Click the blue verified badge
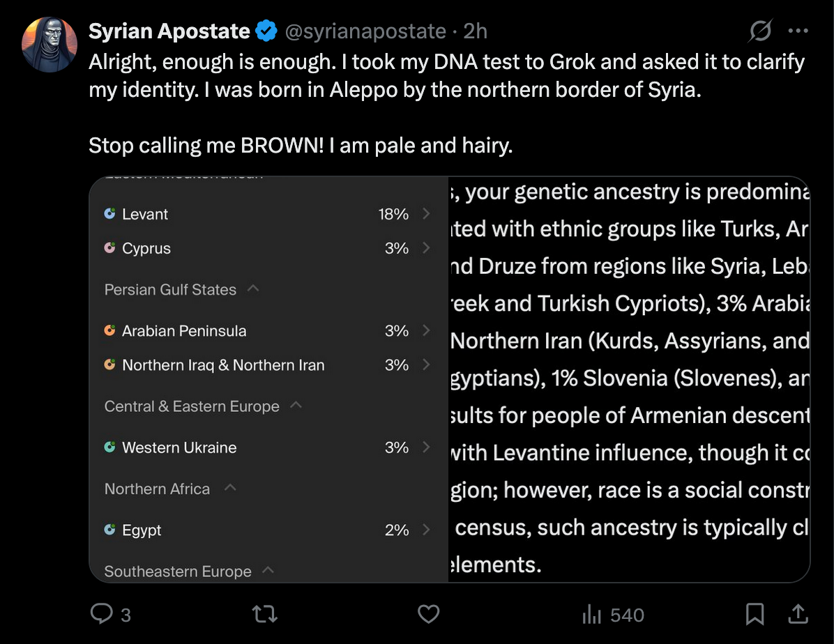Screen dimensions: 834x644 266,31
